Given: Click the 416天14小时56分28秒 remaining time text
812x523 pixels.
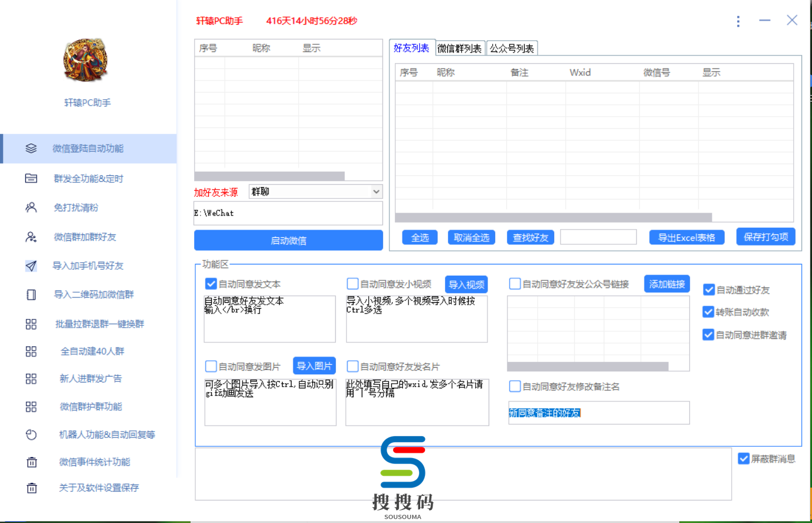Looking at the screenshot, I should tap(312, 21).
